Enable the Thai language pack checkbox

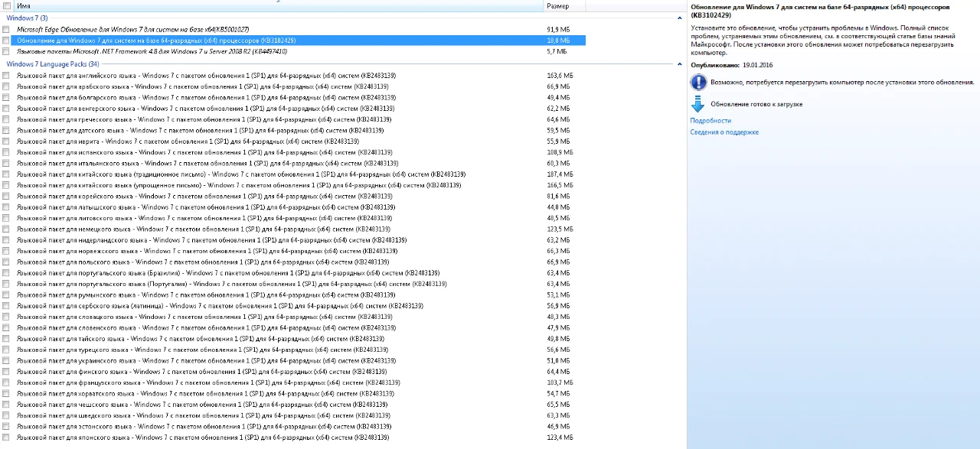point(6,339)
